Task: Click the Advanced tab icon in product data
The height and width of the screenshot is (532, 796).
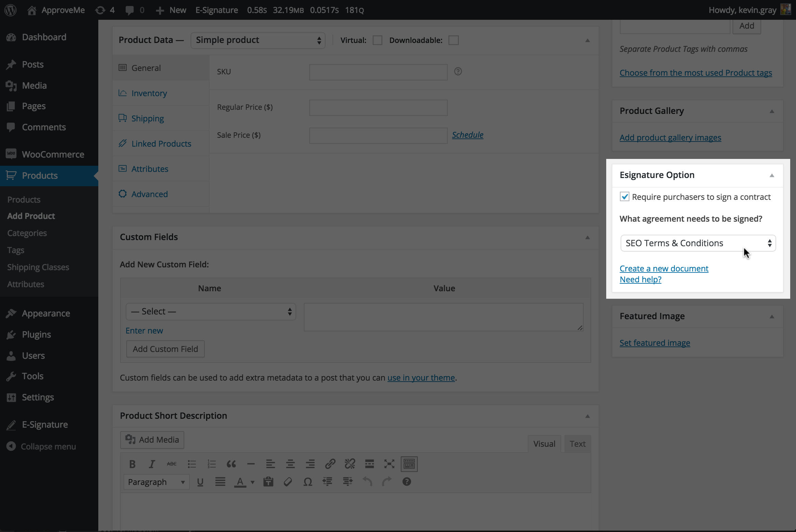Action: coord(123,194)
